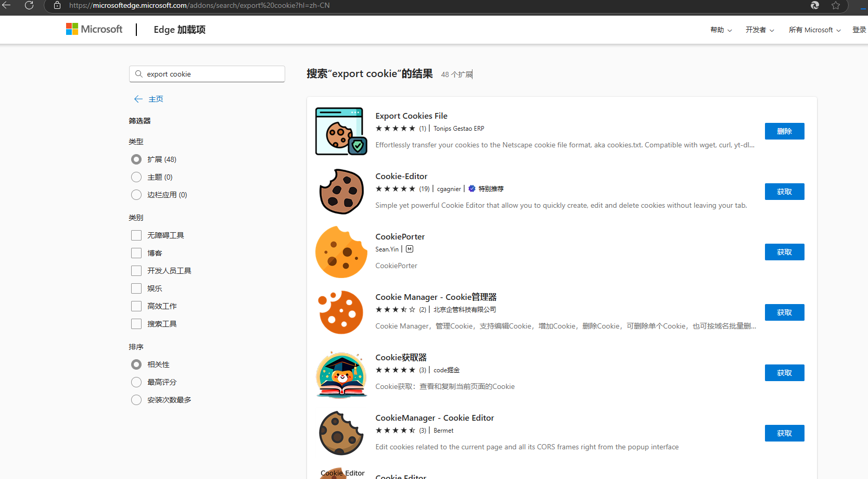Open CookieManager - Cookie Editor icon
This screenshot has width=868, height=479.
(341, 433)
